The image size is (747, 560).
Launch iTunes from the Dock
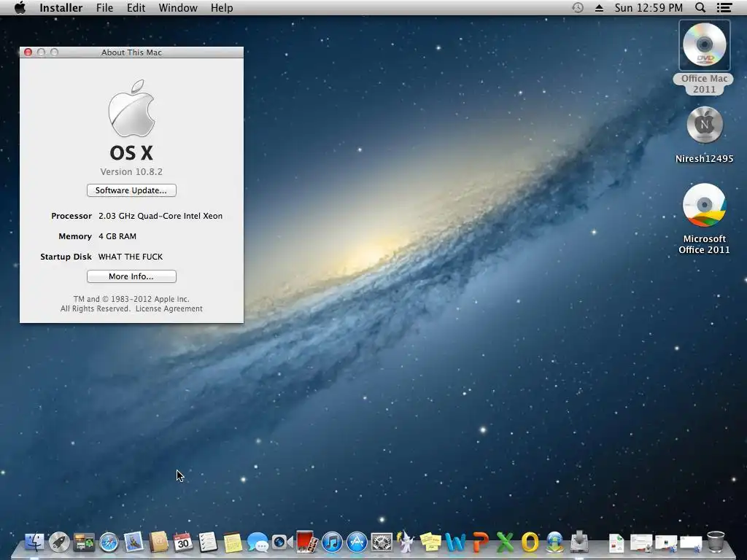(x=332, y=542)
